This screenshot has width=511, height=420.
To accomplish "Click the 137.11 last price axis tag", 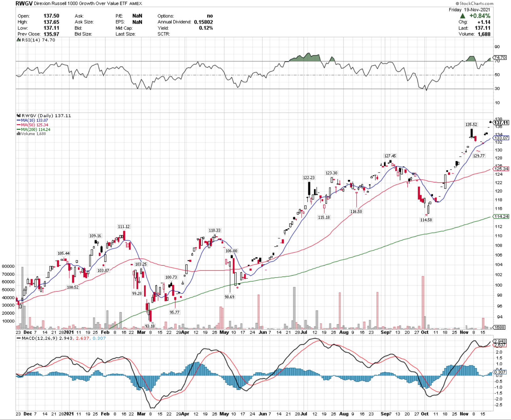I will click(x=501, y=123).
